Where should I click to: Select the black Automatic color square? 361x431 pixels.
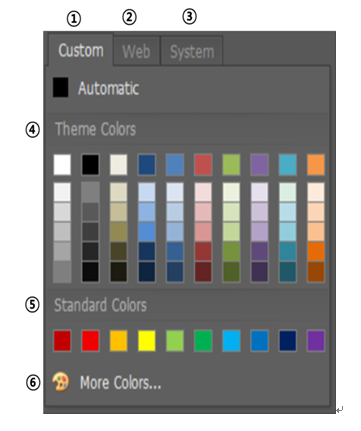pyautogui.click(x=61, y=87)
